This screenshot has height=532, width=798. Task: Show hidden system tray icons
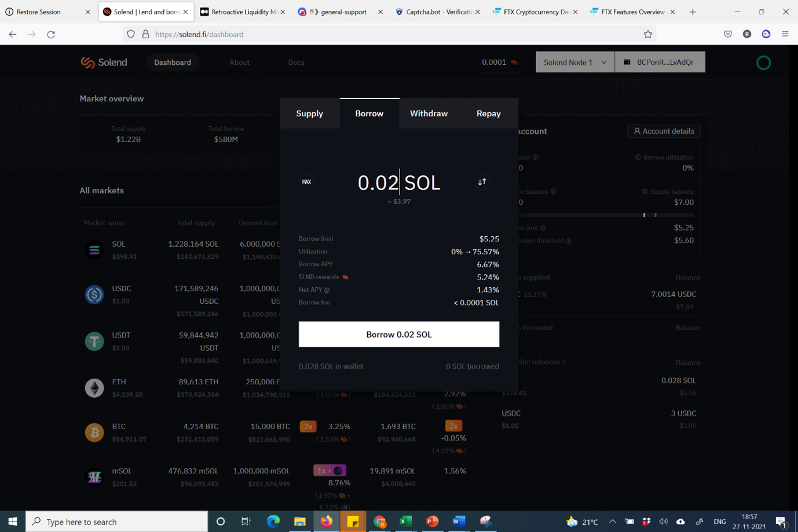[612, 522]
